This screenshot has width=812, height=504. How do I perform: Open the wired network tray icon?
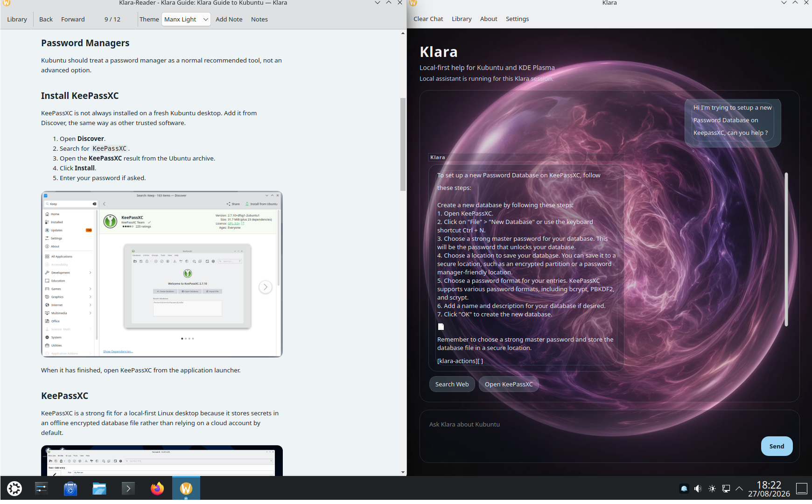coord(726,489)
